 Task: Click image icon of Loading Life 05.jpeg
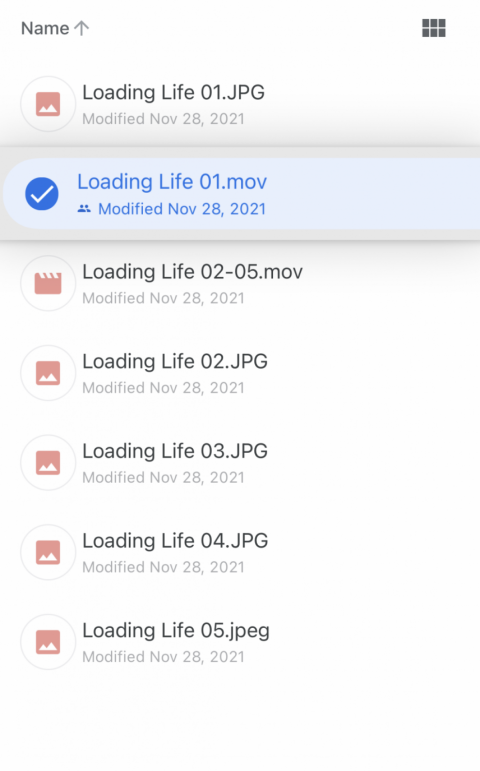pyautogui.click(x=48, y=642)
